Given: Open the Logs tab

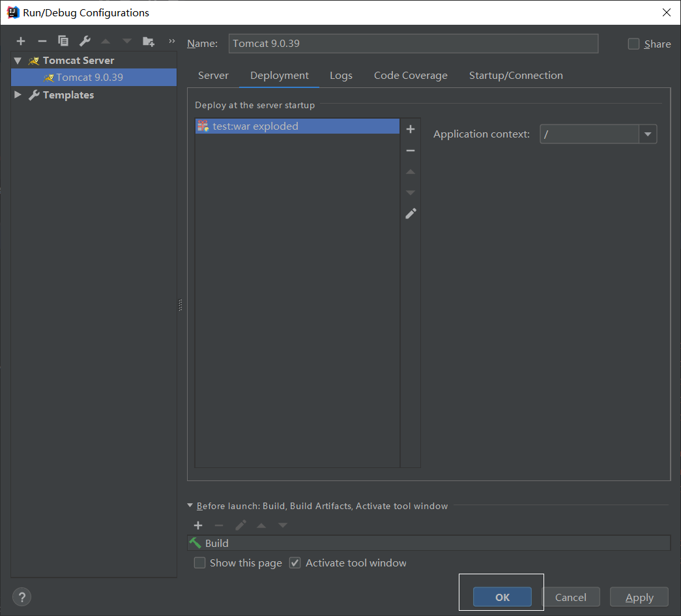Looking at the screenshot, I should point(341,76).
